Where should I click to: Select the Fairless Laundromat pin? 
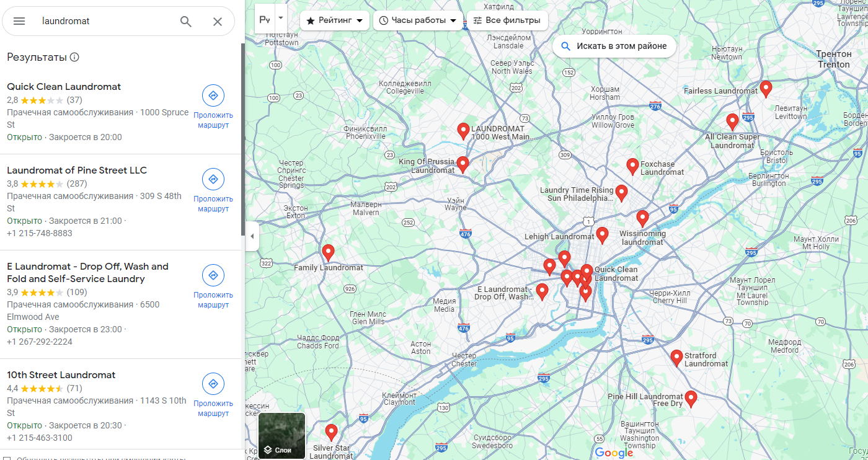pyautogui.click(x=766, y=89)
